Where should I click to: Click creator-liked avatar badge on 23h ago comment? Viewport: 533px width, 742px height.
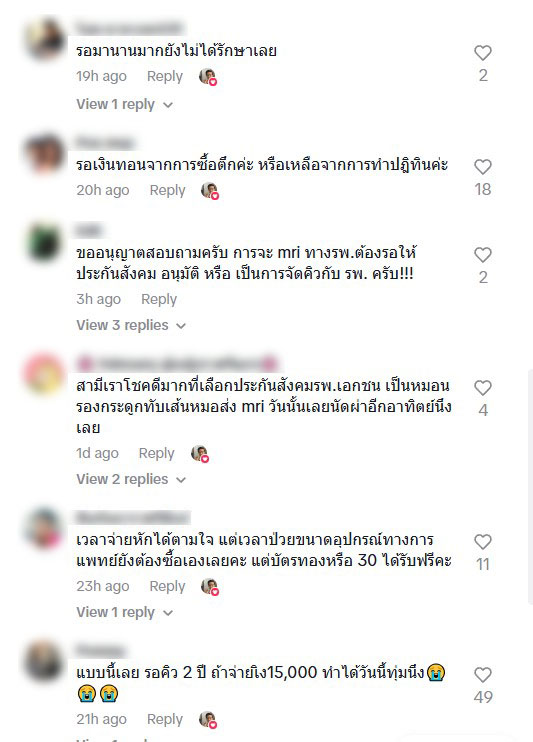click(x=210, y=587)
